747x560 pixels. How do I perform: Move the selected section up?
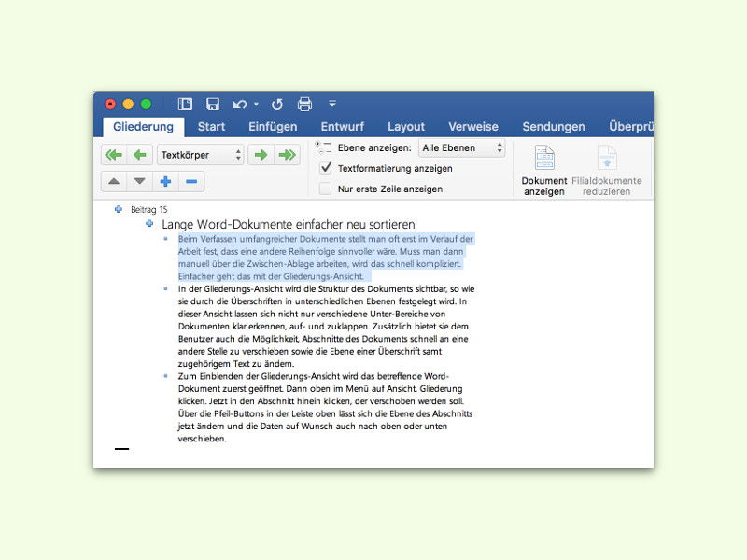coord(114,181)
